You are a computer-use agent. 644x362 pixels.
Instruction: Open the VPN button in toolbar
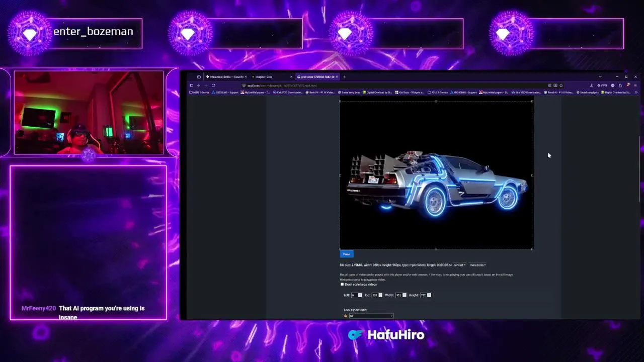pyautogui.click(x=603, y=85)
